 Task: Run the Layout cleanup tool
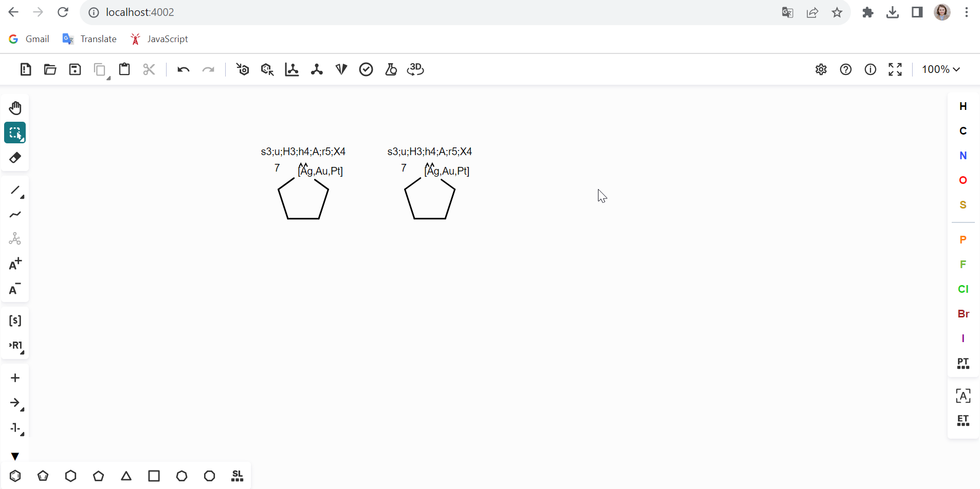(292, 69)
